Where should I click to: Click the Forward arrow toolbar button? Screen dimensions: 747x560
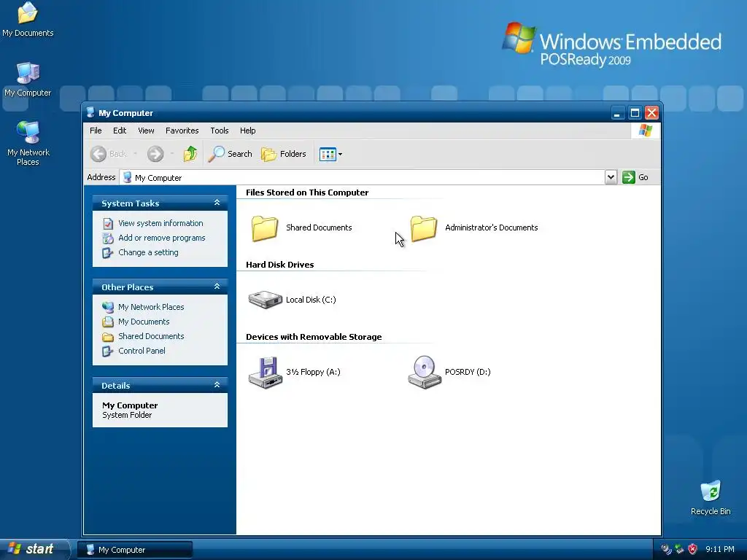click(x=155, y=154)
